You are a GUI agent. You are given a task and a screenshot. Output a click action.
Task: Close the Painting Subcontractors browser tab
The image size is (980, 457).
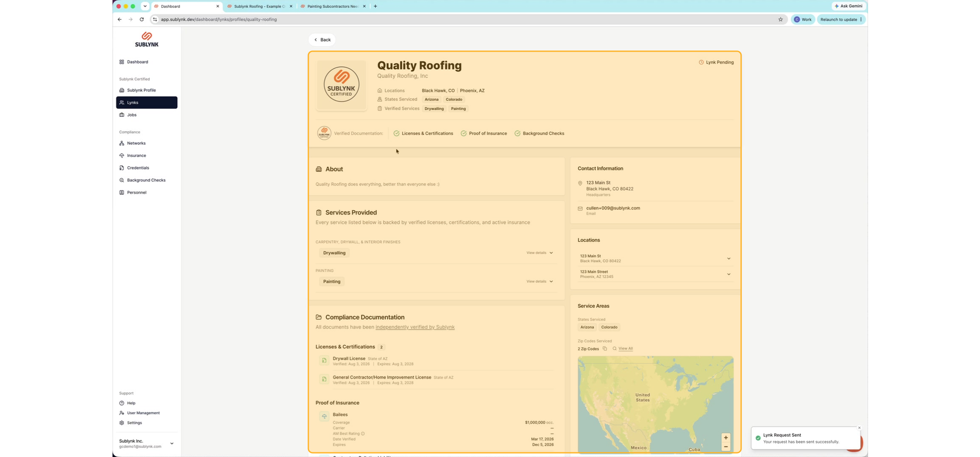(364, 6)
